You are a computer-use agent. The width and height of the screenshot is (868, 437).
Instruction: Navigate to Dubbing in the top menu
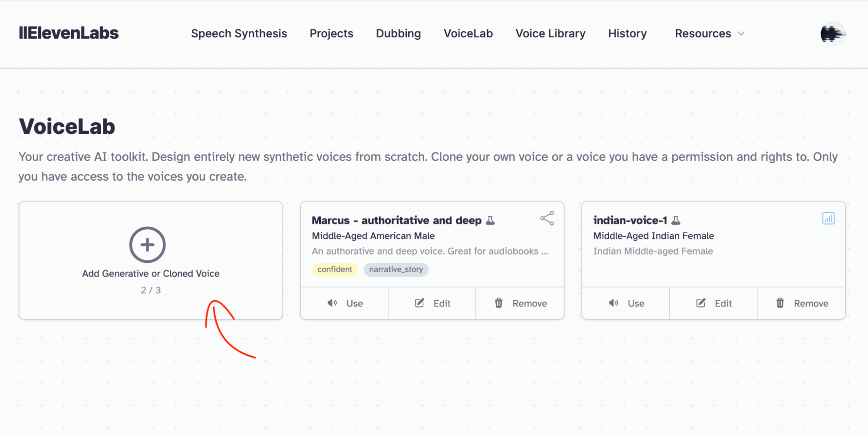point(398,33)
